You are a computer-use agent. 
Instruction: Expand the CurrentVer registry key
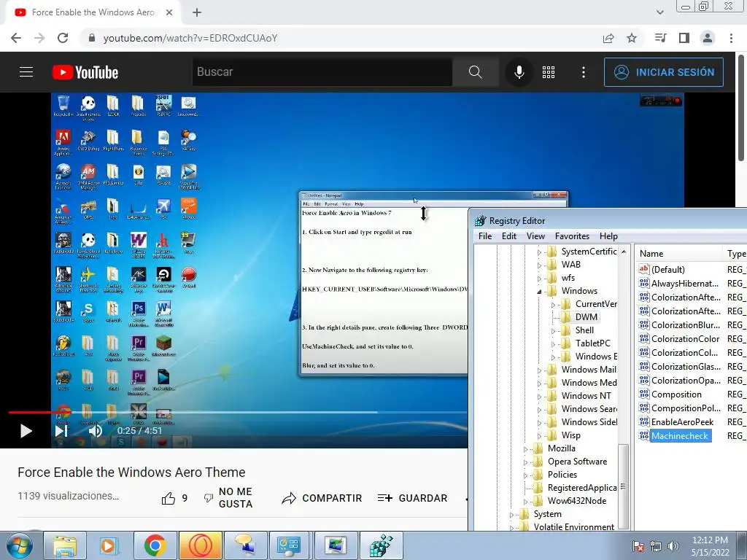click(x=553, y=305)
